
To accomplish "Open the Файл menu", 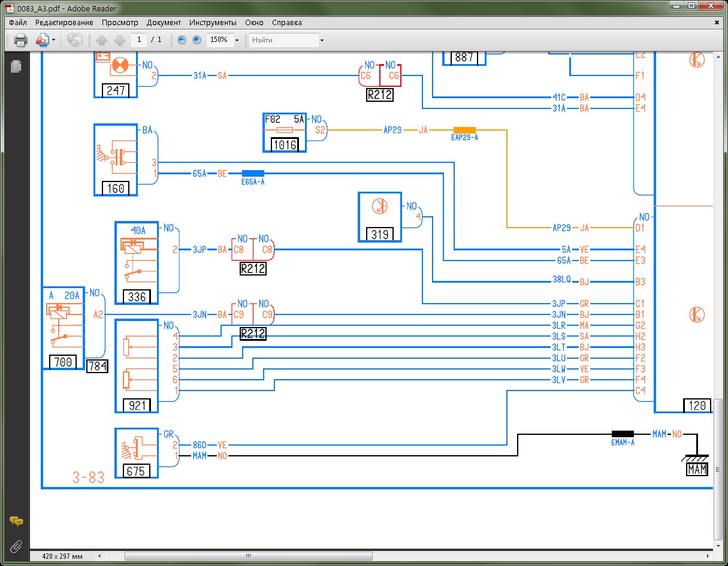I will [18, 23].
